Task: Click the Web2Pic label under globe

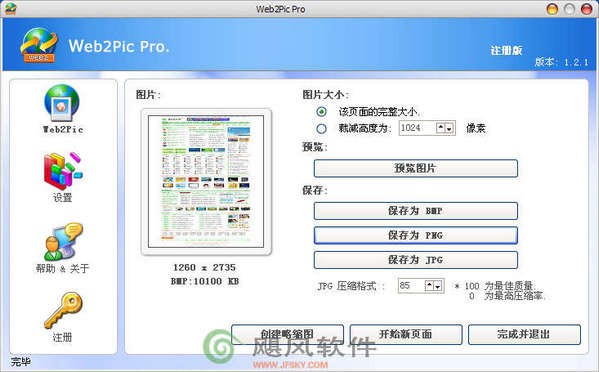Action: [63, 129]
